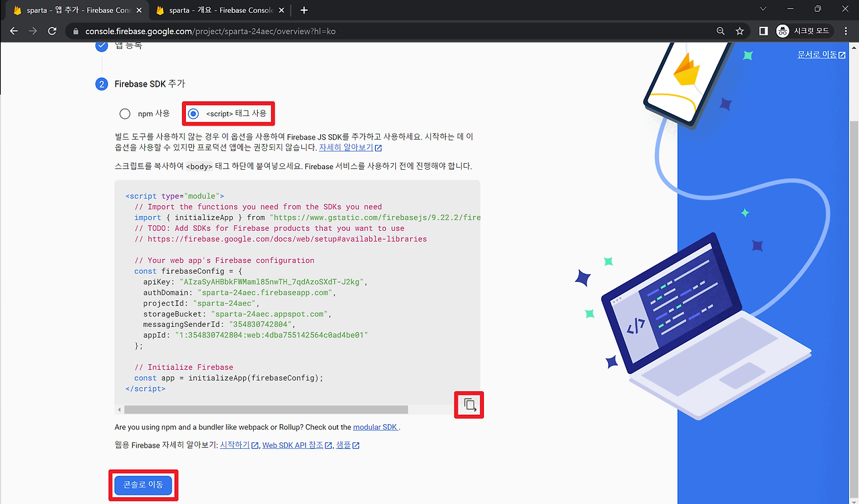The width and height of the screenshot is (859, 504).
Task: Close the sparta - 개요 tab
Action: [281, 10]
